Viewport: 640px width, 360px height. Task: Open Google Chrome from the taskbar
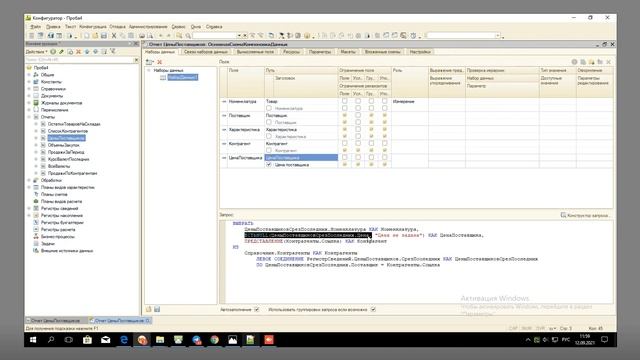coord(214,340)
